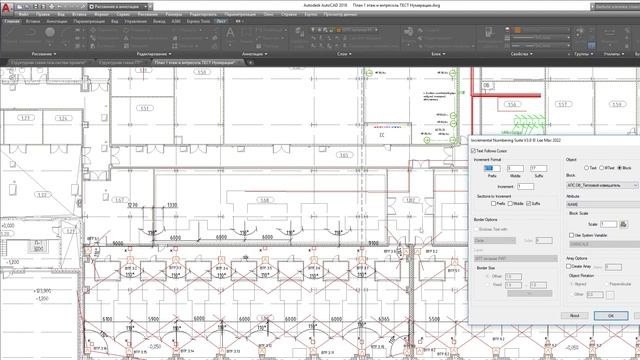This screenshot has width=640, height=360.
Task: Select room tag 156 in the drawing
Action: (512, 104)
